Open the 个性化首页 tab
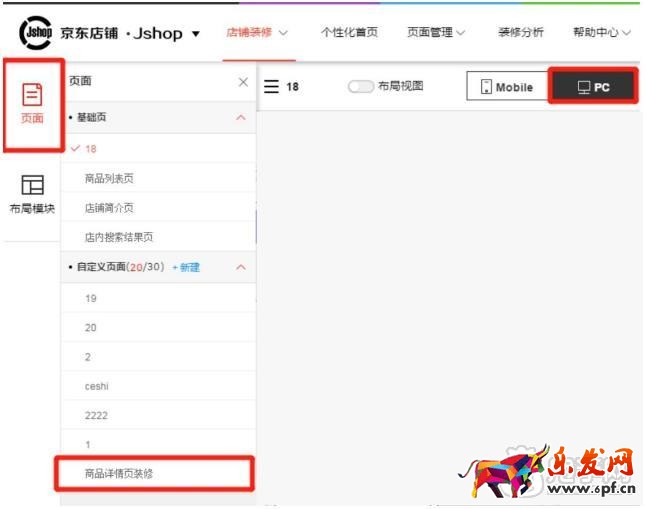Screen dimensions: 646x509 coord(349,32)
